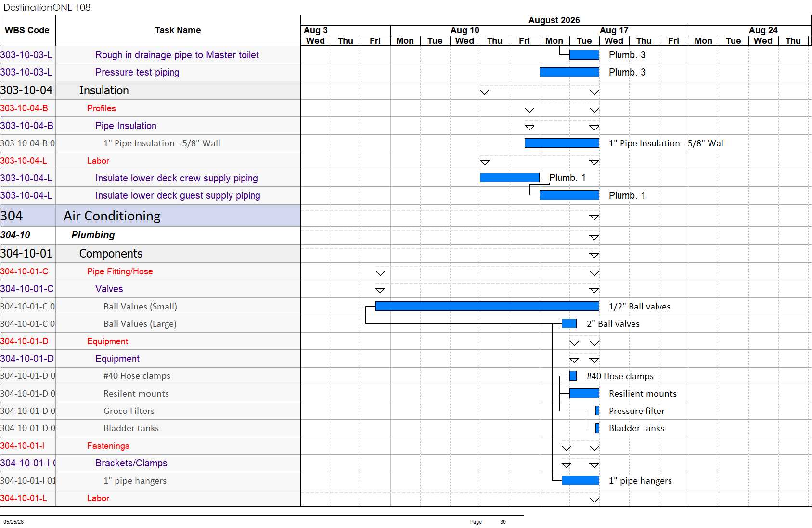The image size is (812, 528).
Task: Select the Pressure test piping task bar
Action: 569,72
